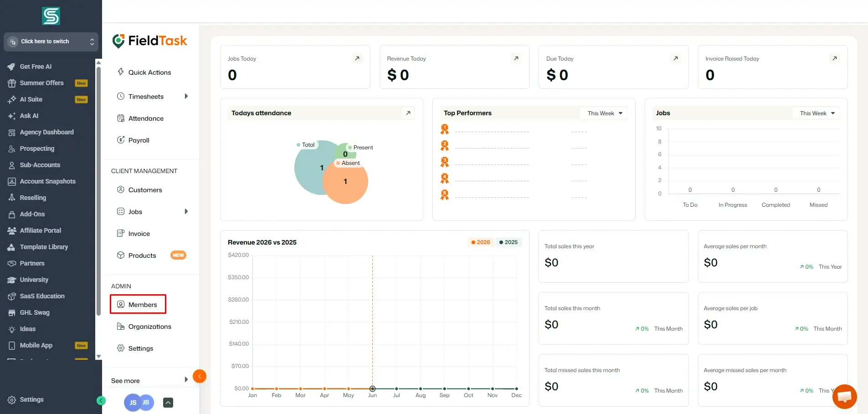Click Jun data point on revenue chart
This screenshot has height=414, width=868.
coord(372,388)
